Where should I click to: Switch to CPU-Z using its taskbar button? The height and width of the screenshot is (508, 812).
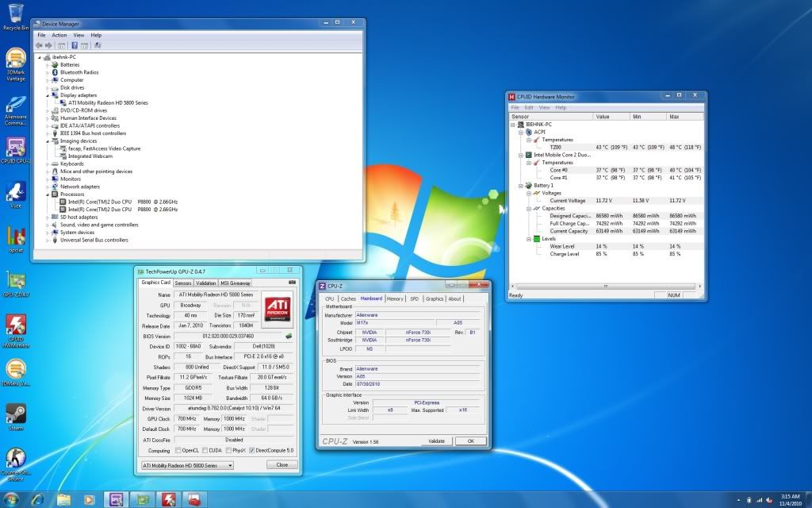pyautogui.click(x=116, y=500)
